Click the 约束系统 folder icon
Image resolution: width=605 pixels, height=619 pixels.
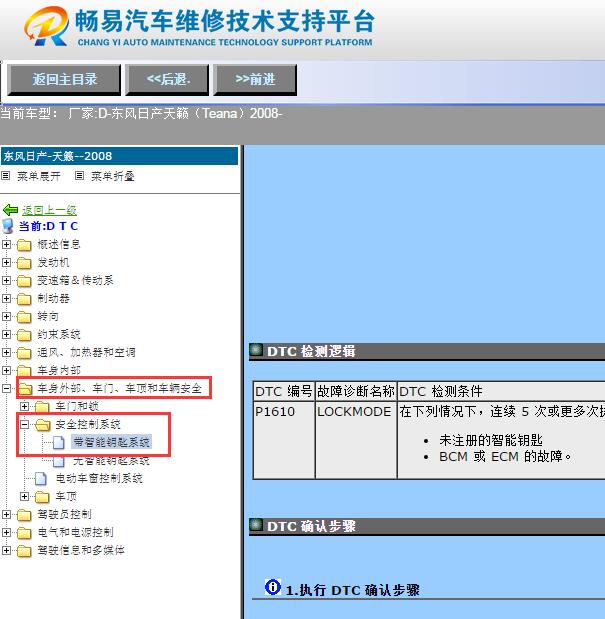(24, 335)
